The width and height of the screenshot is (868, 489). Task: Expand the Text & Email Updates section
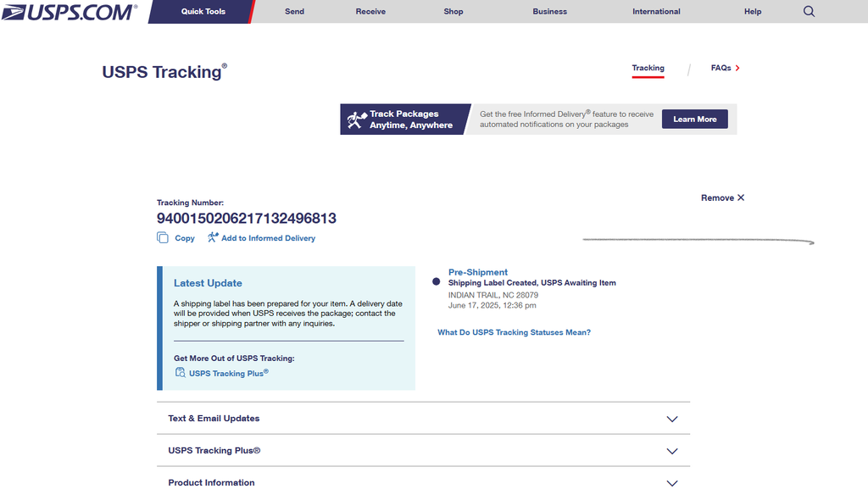point(424,418)
